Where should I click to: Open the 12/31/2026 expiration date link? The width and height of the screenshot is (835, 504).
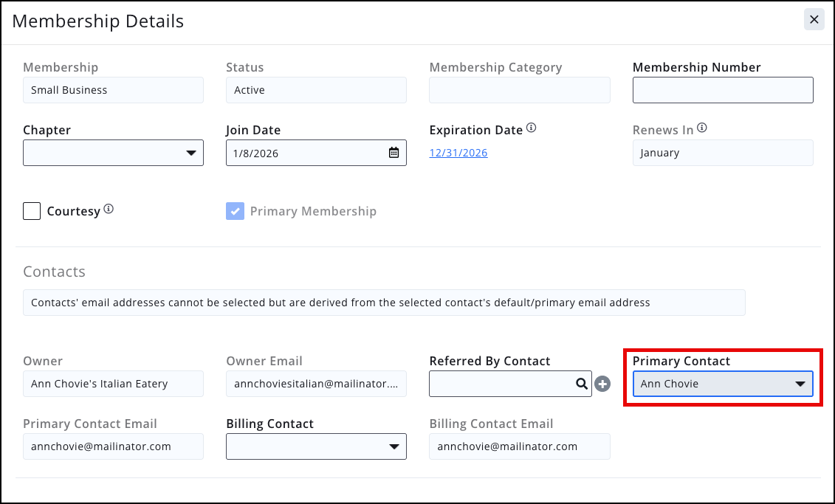pyautogui.click(x=458, y=153)
